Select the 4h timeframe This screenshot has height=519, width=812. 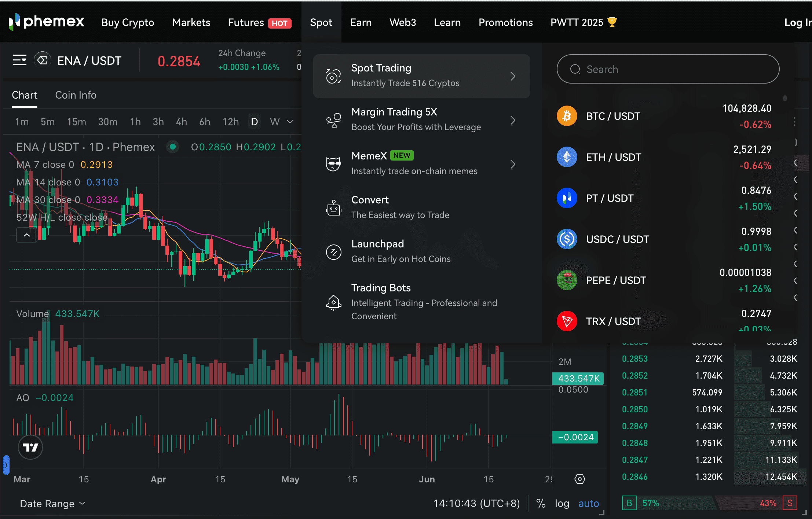point(181,122)
